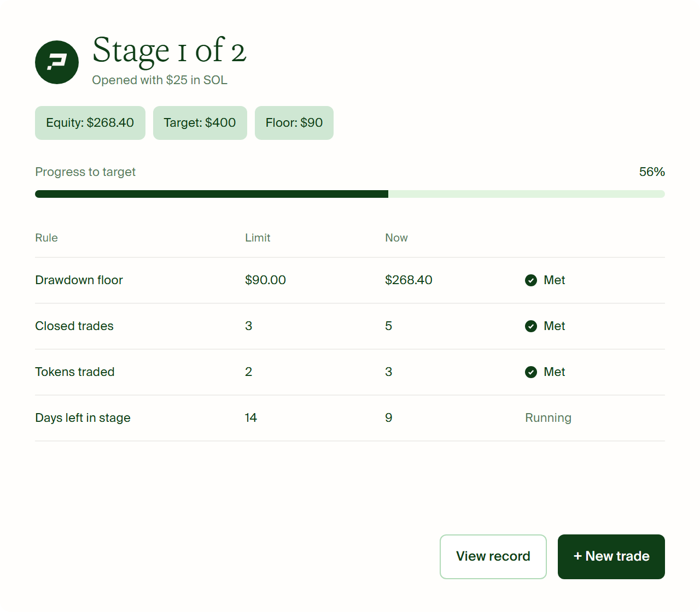700x612 pixels.
Task: Click the Met label in Drawdown floor row
Action: [555, 280]
